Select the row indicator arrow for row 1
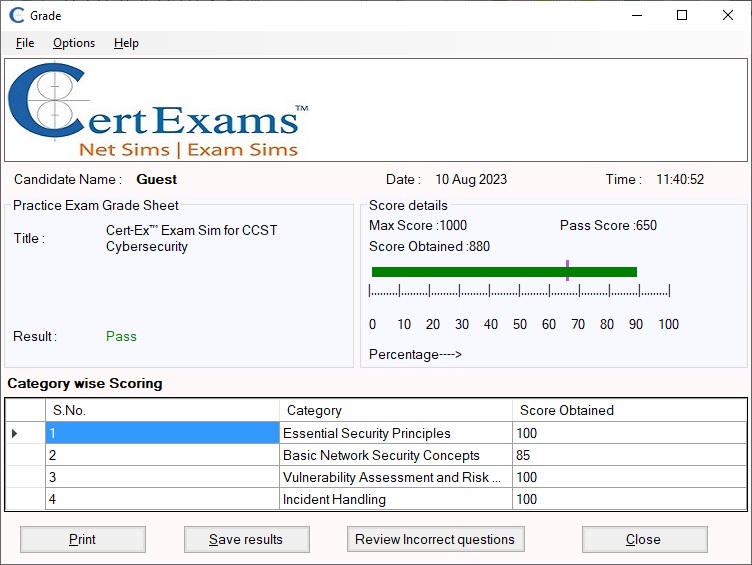This screenshot has width=752, height=565. click(x=14, y=433)
